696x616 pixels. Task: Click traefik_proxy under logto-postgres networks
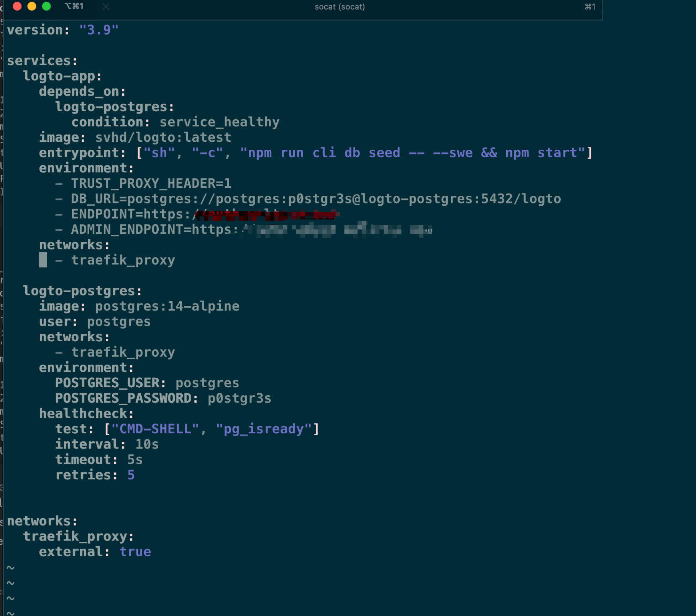tap(123, 352)
